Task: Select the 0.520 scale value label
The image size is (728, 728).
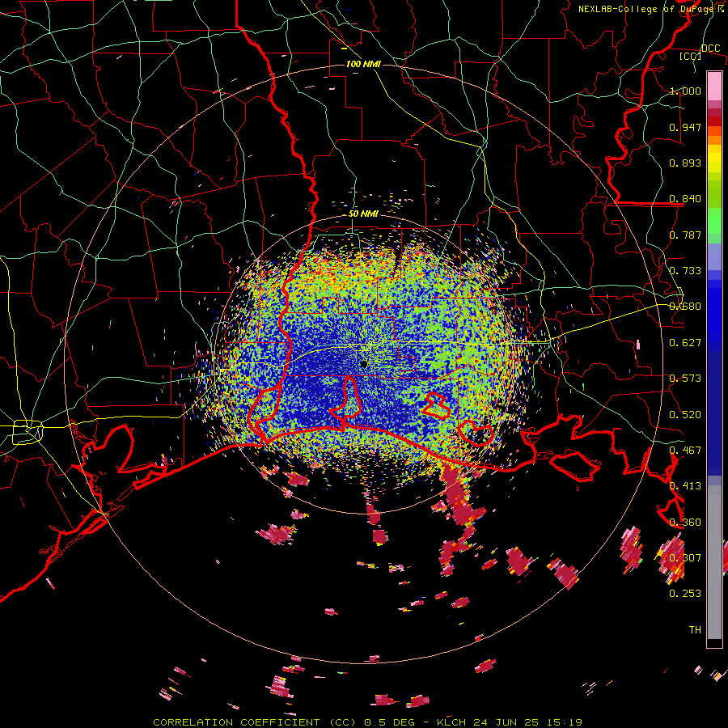Action: [685, 415]
